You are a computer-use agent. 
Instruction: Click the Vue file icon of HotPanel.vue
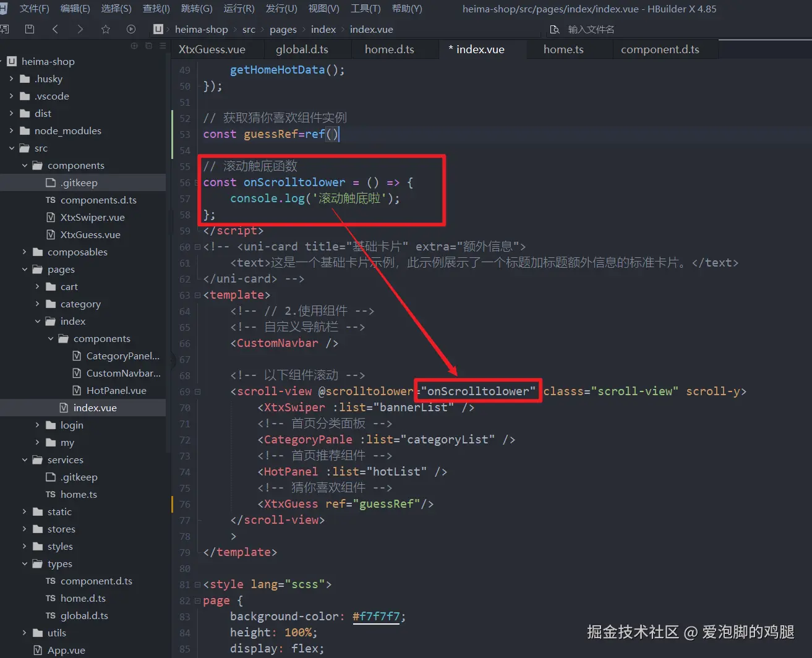coord(77,390)
